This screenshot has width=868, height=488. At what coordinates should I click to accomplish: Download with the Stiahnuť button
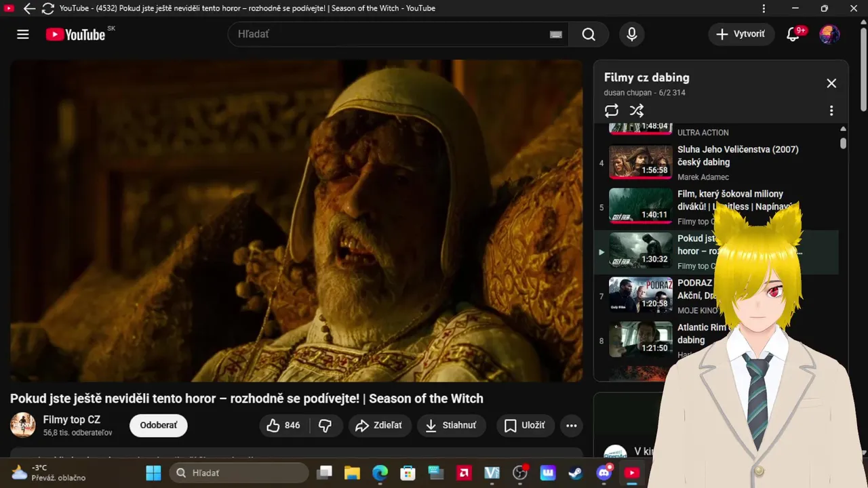click(x=451, y=426)
